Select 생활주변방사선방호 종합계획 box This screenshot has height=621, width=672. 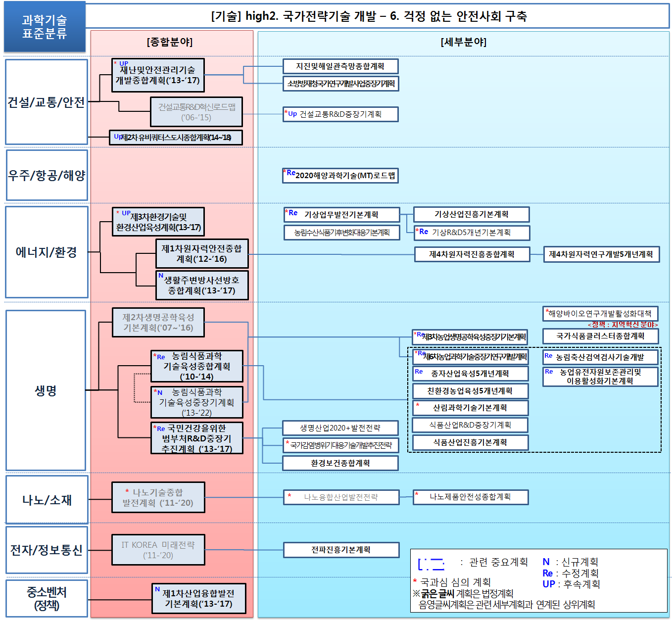point(202,285)
